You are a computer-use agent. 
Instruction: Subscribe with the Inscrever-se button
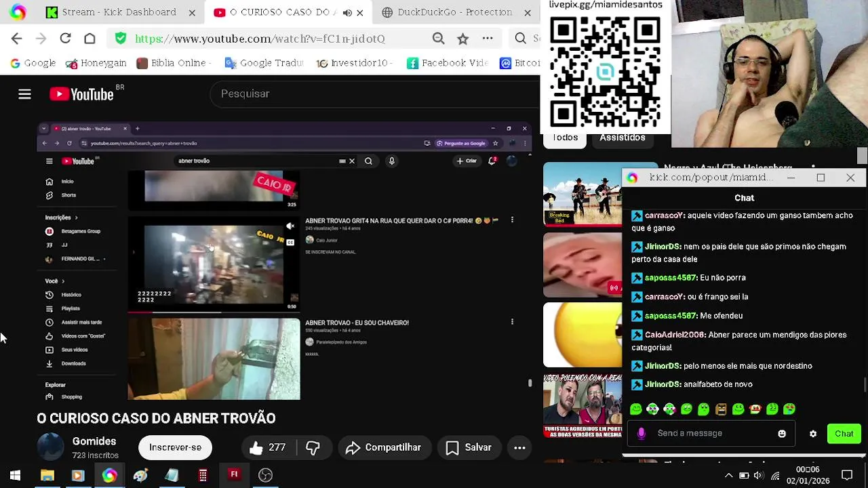tap(175, 447)
